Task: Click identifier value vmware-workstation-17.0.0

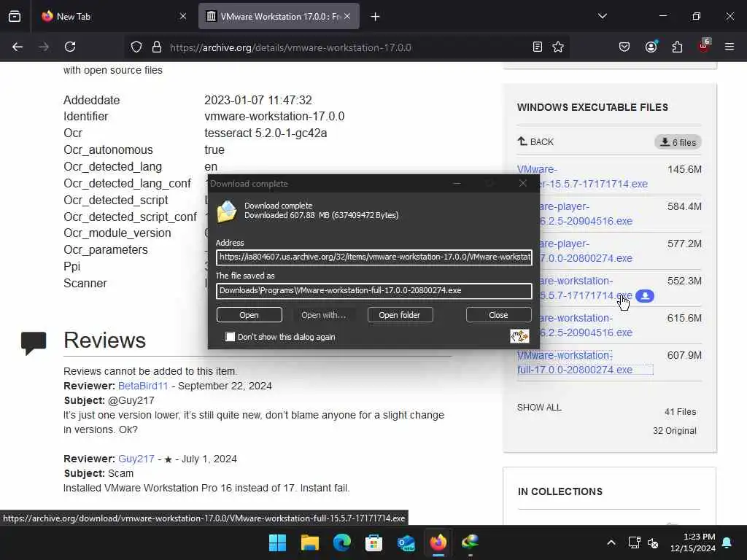Action: pos(274,116)
